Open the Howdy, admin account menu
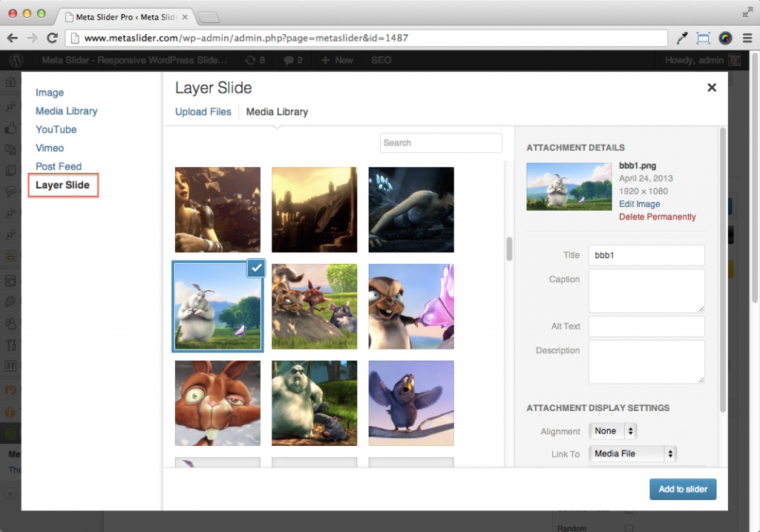760x532 pixels. pyautogui.click(x=695, y=60)
